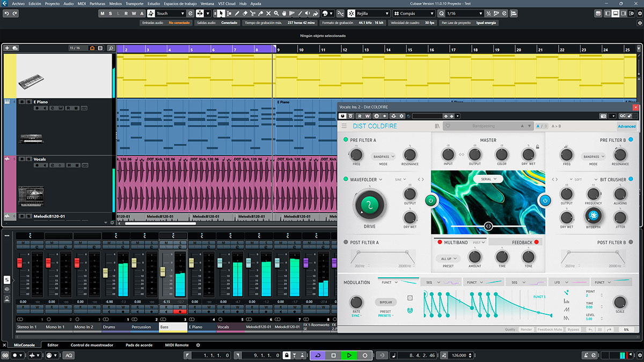Click the Record button in transport bar

365,355
